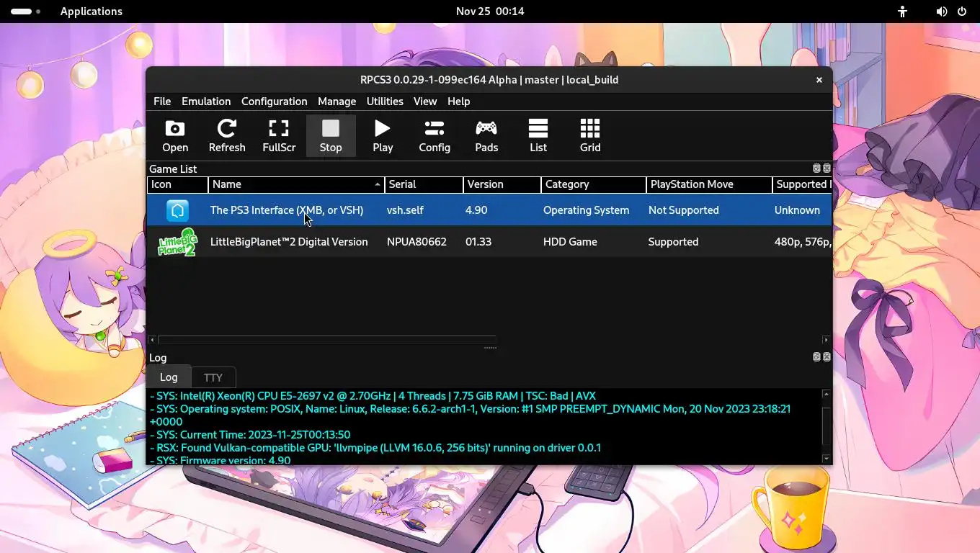The image size is (980, 553).
Task: Switch to Grid view
Action: [x=590, y=136]
